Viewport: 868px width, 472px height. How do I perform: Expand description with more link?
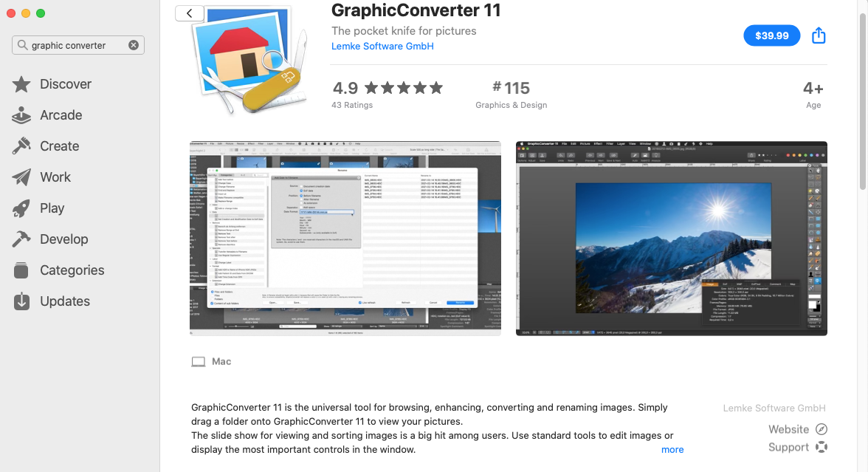point(672,450)
